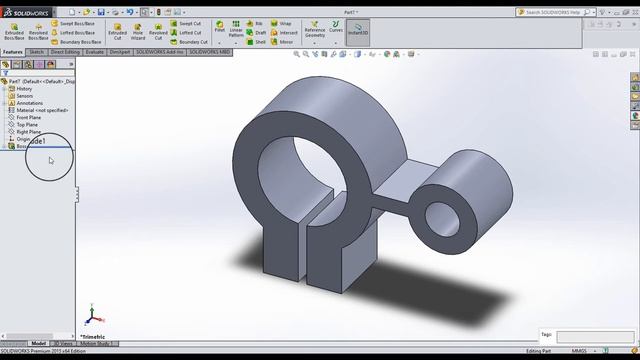Select the Mirror feature
Viewport: 640px width, 360px height.
pos(282,42)
